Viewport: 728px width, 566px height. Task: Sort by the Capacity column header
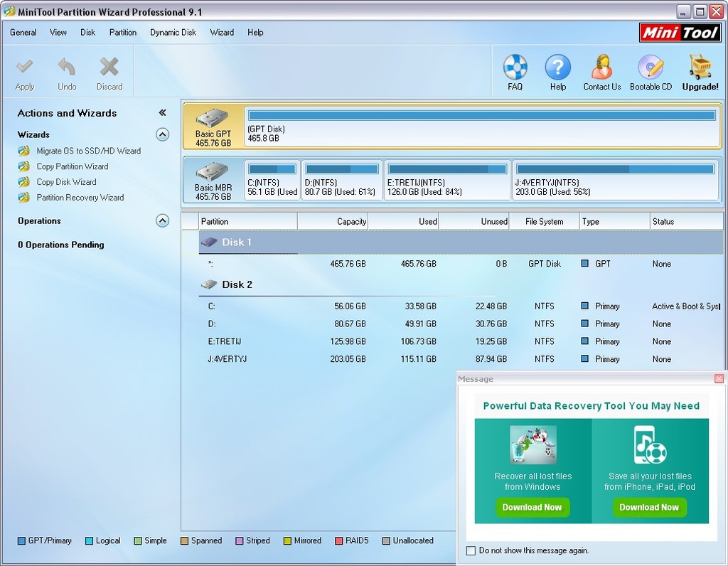333,221
